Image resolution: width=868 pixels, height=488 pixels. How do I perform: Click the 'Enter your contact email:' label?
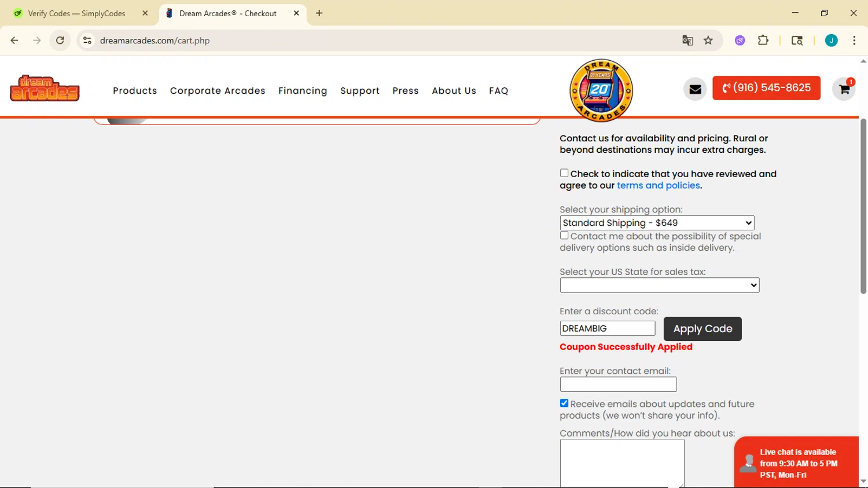click(615, 371)
